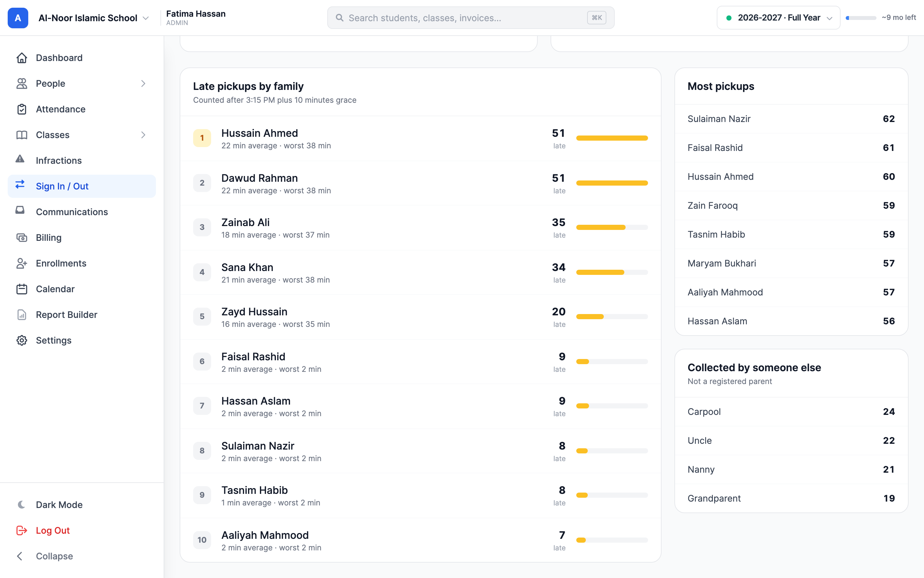Screen dimensions: 924x578
Task: Click the Billing money icon
Action: pos(22,237)
